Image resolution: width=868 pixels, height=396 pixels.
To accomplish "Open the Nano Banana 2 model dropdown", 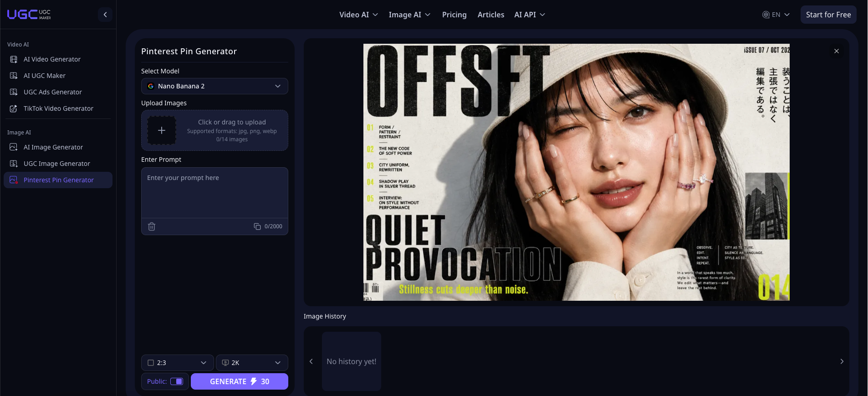I will coord(214,86).
